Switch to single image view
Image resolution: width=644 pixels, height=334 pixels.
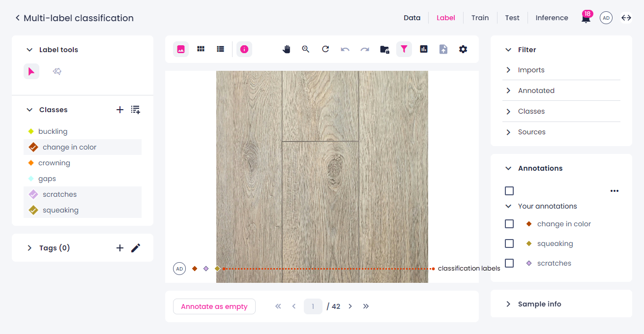tap(181, 49)
